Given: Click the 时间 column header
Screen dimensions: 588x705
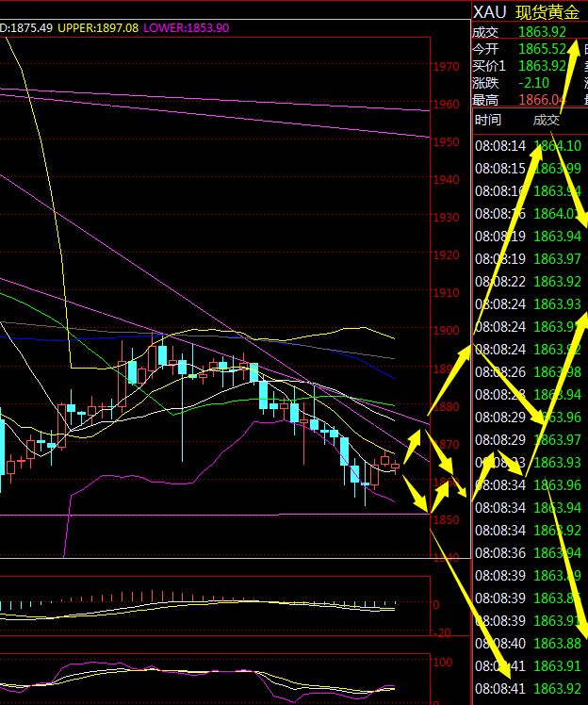Looking at the screenshot, I should coord(488,120).
